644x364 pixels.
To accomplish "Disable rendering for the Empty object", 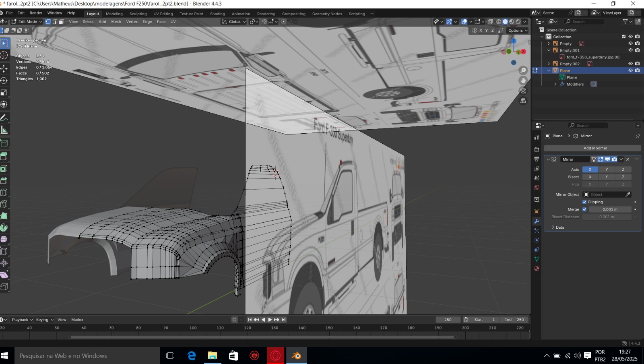I will point(638,43).
